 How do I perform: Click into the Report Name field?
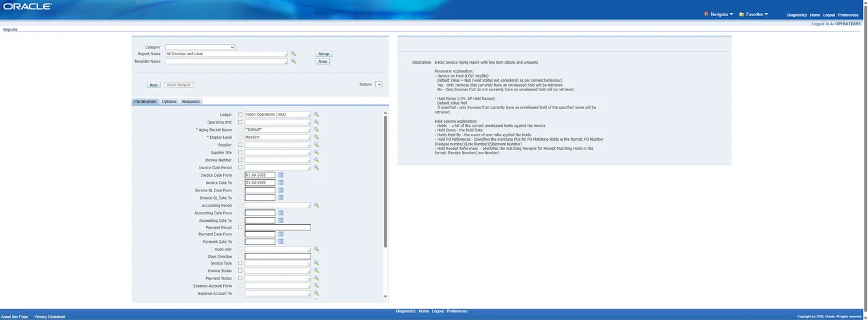click(226, 54)
